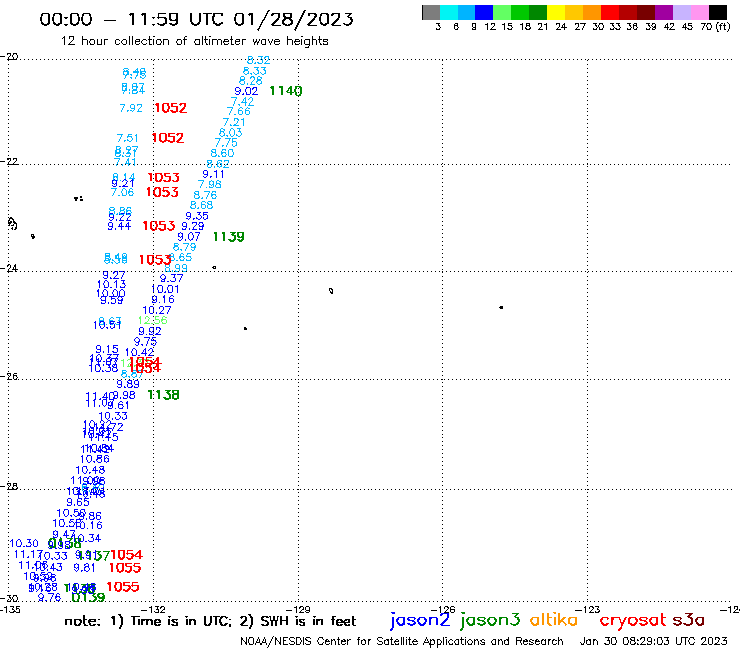
Task: Click the green time label 1140
Action: click(x=286, y=91)
